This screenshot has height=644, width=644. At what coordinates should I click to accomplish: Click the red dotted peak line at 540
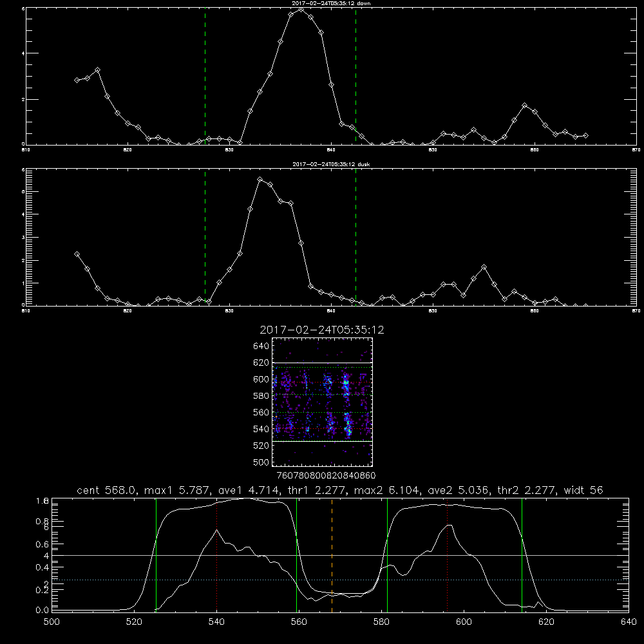216,555
